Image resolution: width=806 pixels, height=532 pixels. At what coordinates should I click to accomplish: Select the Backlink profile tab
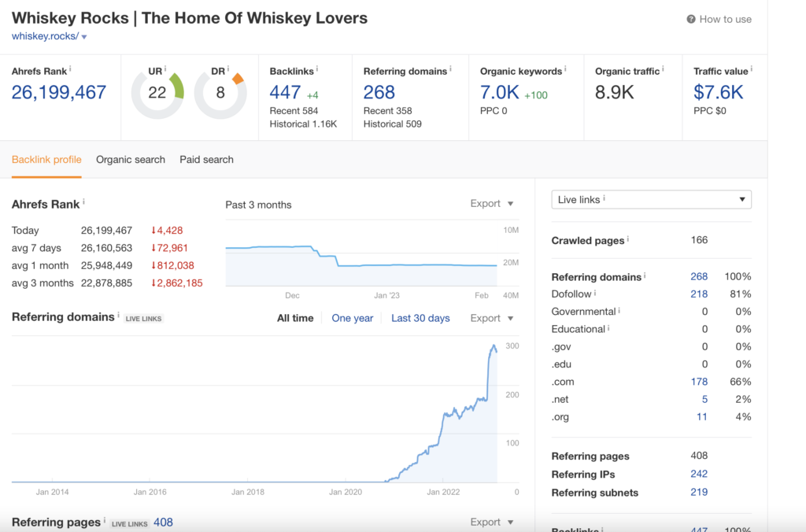click(46, 159)
